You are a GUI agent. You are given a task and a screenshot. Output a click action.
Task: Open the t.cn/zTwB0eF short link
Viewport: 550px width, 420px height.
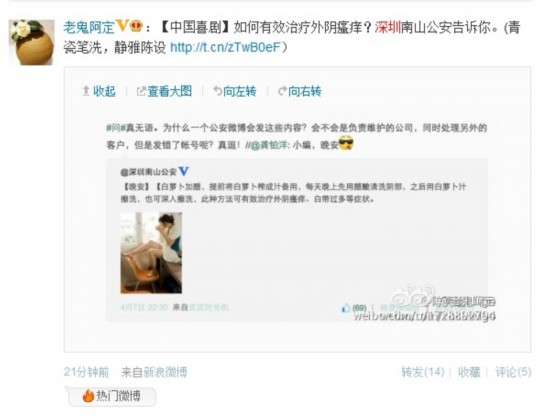226,47
